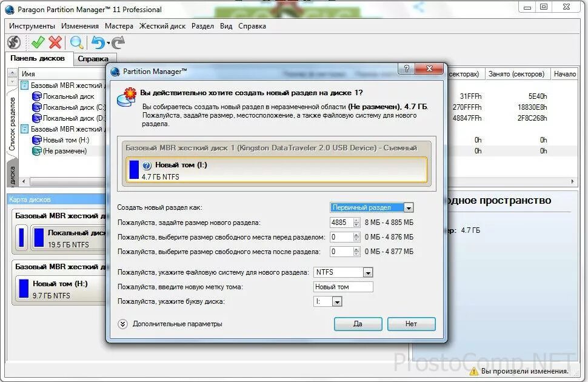This screenshot has height=382, width=588.
Task: Open the Вид menu
Action: click(226, 26)
